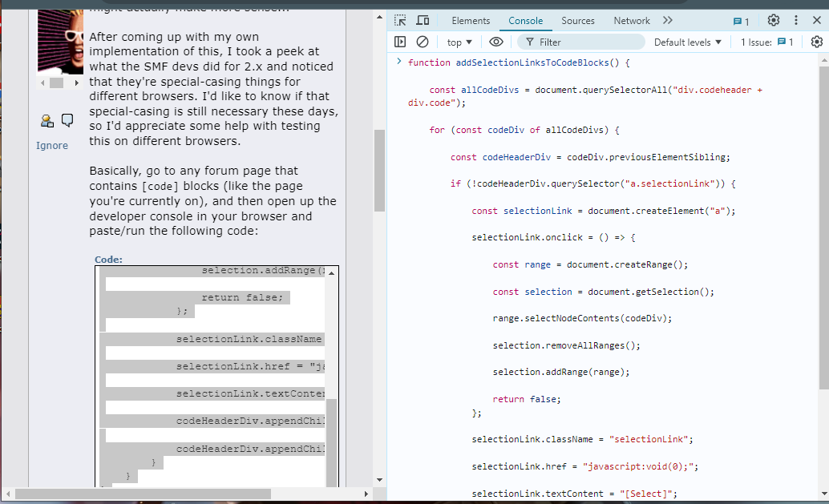829x504 pixels.
Task: Open console settings gear icon
Action: (x=817, y=42)
